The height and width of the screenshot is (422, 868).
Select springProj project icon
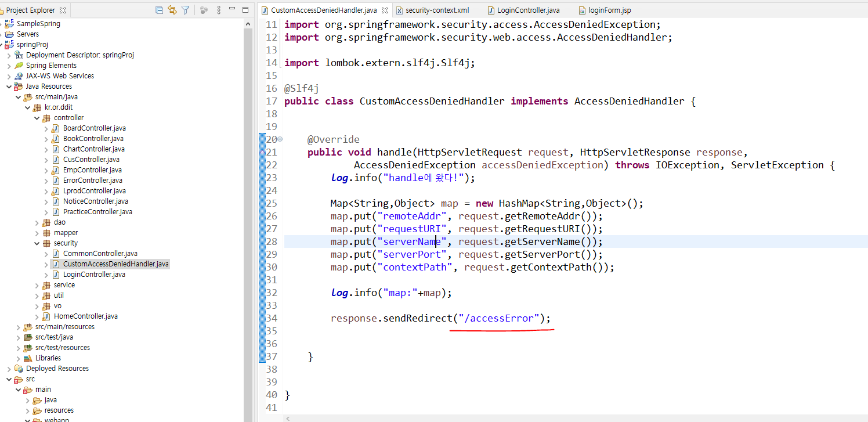(10, 45)
